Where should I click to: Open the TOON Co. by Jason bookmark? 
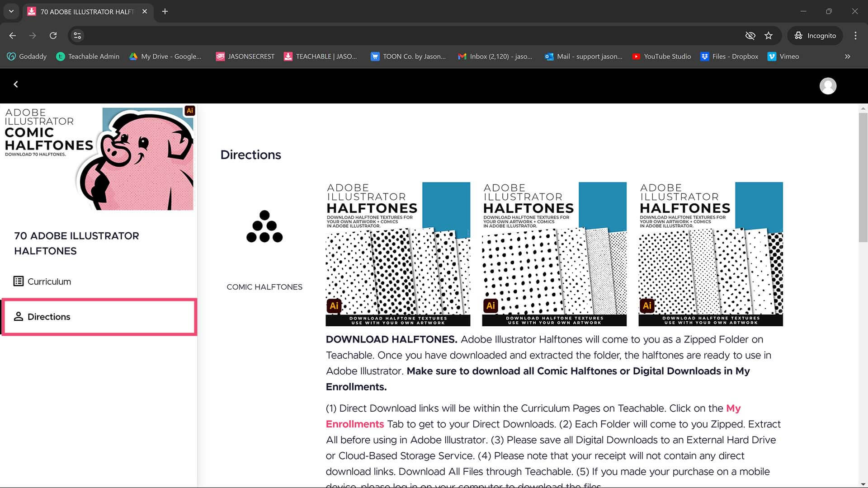(x=408, y=56)
